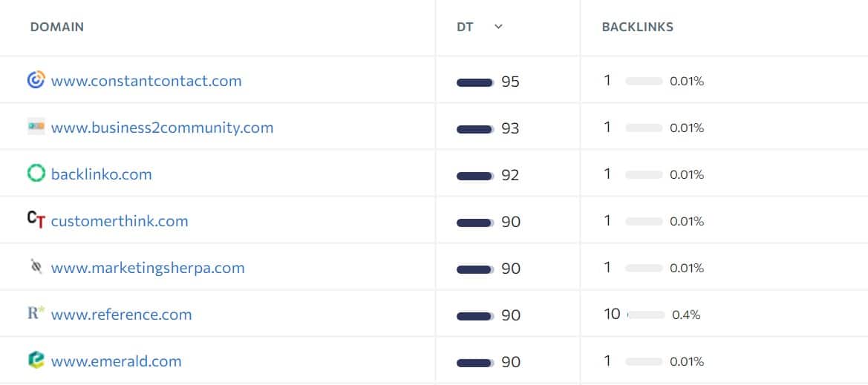Click the DT 95 score bar
This screenshot has height=385, width=868.
pyautogui.click(x=475, y=82)
